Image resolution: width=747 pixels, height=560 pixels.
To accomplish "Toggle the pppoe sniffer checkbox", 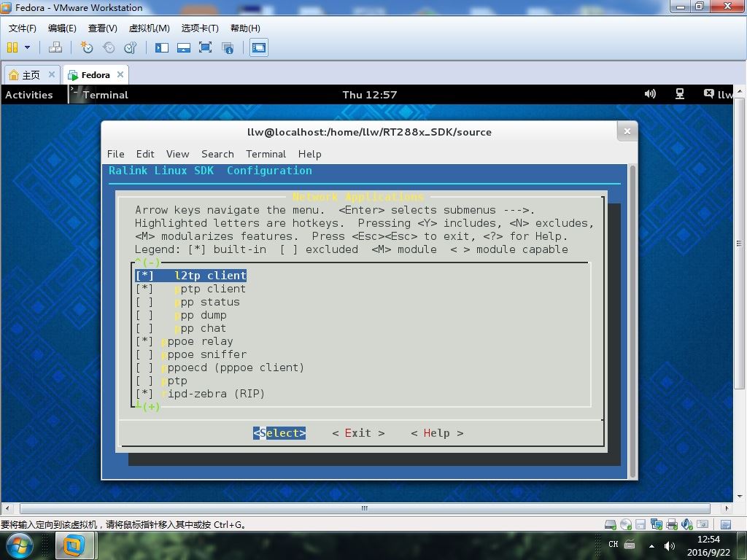I will point(144,354).
